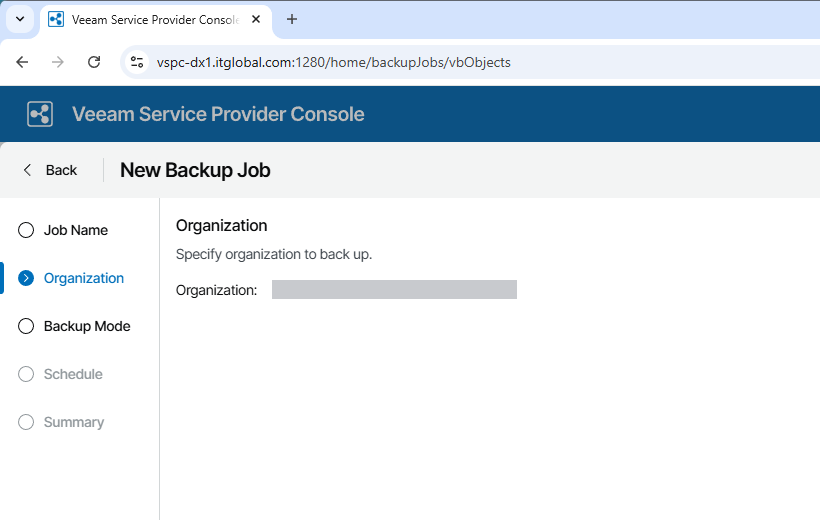Click the Veeam logo icon in header

coord(40,114)
